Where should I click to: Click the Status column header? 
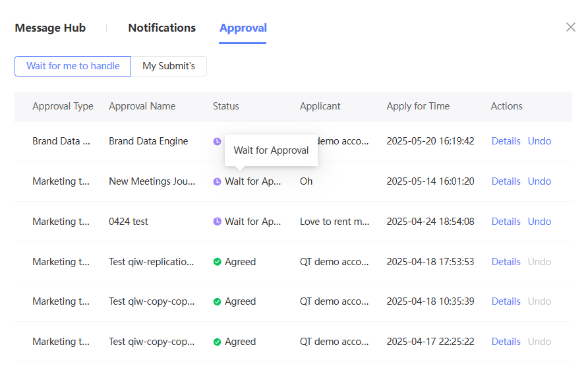point(225,106)
